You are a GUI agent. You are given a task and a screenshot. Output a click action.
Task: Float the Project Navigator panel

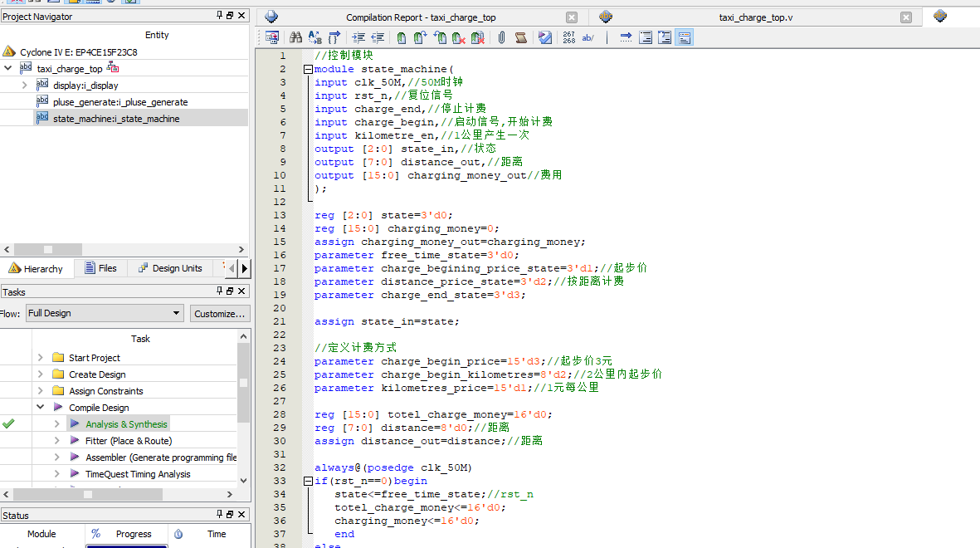coord(230,16)
